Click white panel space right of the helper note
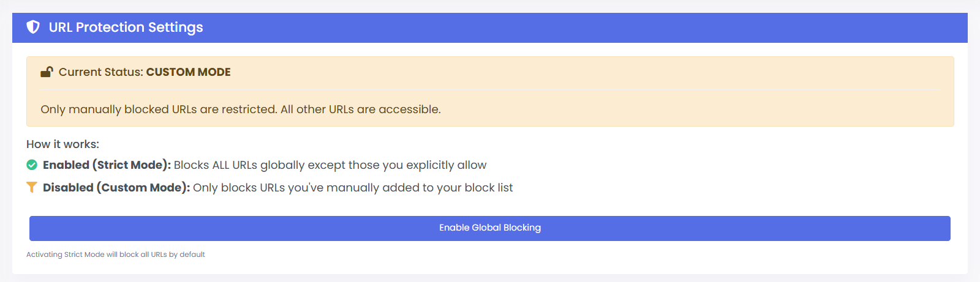980x282 pixels. (x=551, y=257)
